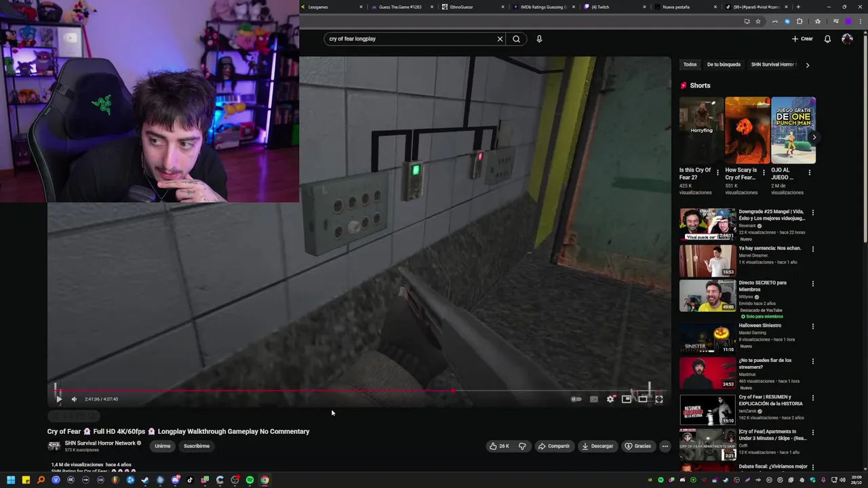Image resolution: width=868 pixels, height=488 pixels.
Task: Open options for 'OJO AL JUEGO' short
Action: [810, 173]
